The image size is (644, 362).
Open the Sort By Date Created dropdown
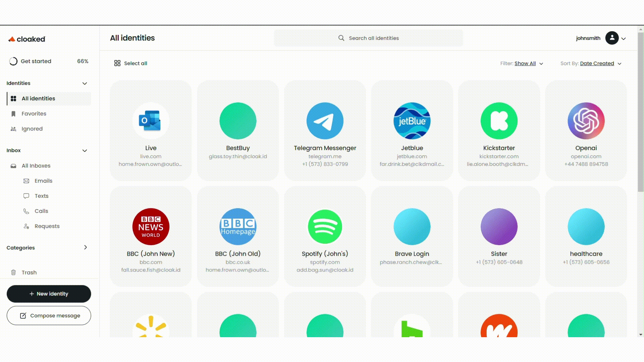[x=591, y=63]
